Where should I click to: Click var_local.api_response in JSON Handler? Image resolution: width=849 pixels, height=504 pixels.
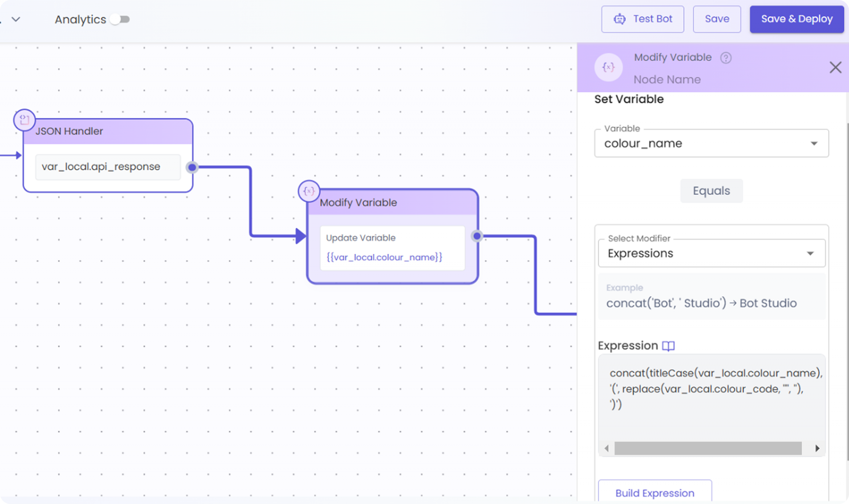(x=108, y=167)
